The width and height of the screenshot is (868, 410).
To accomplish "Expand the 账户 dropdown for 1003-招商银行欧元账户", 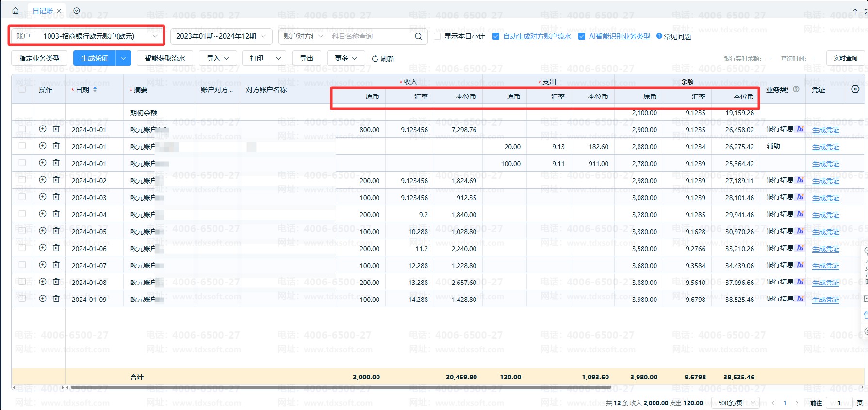I will [155, 36].
